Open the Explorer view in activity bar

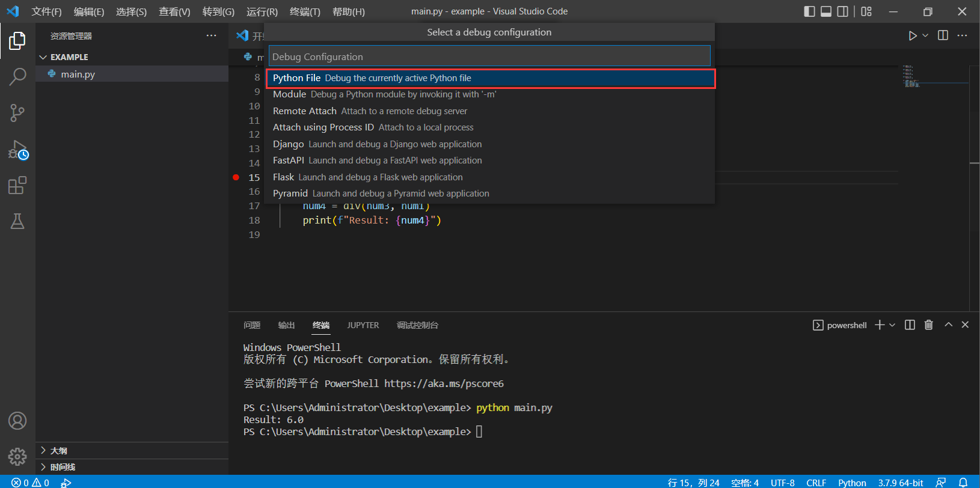(17, 41)
